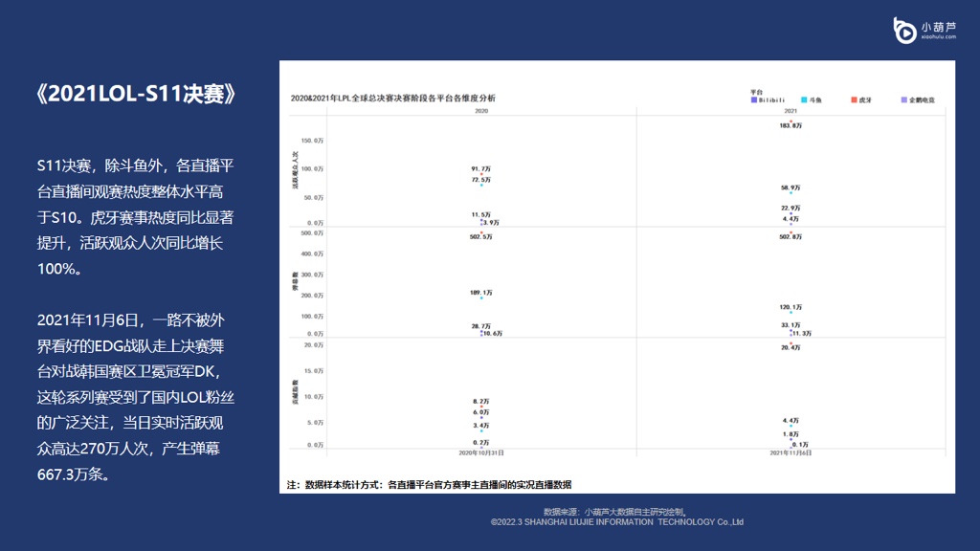
Task: Click the xiaohulu logo icon
Action: (x=903, y=31)
